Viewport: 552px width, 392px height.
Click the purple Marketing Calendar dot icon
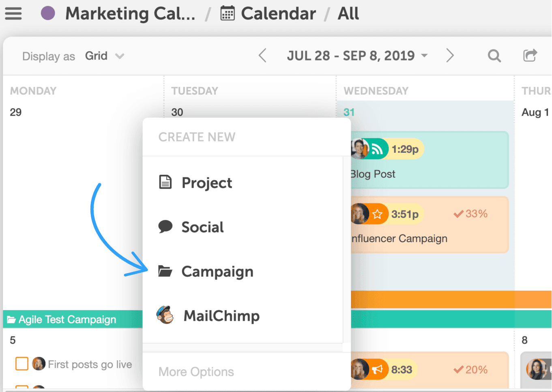[x=48, y=13]
